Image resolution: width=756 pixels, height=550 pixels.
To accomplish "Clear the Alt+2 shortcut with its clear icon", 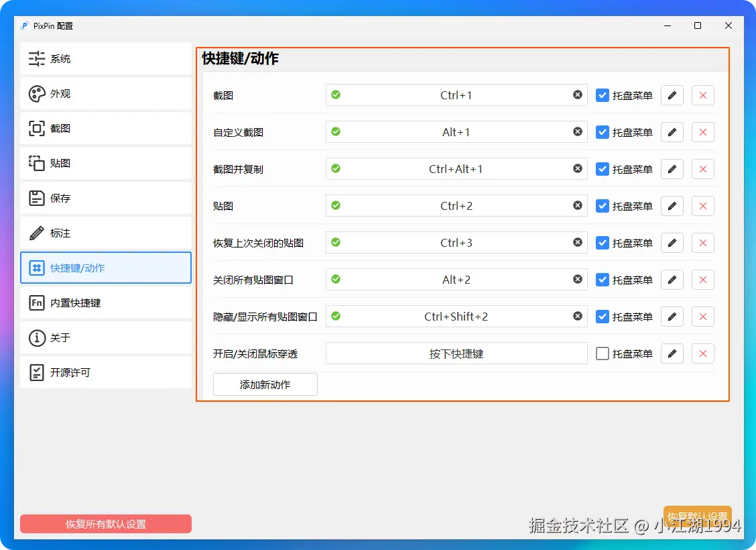I will (x=578, y=279).
